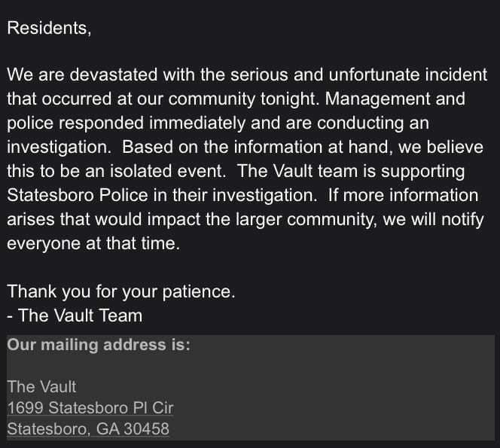Image resolution: width=500 pixels, height=448 pixels.
Task: Click 'Thank you for your patience.' line
Action: pyautogui.click(x=121, y=292)
